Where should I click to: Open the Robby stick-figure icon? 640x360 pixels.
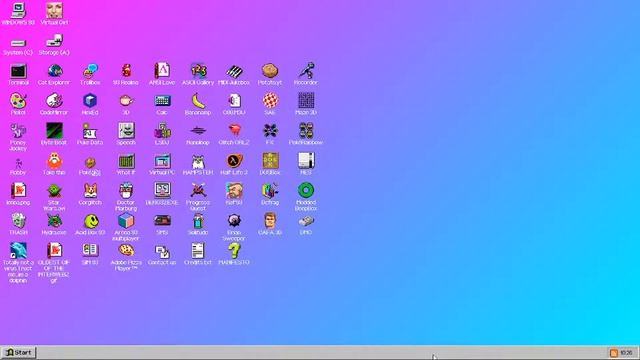pyautogui.click(x=18, y=163)
